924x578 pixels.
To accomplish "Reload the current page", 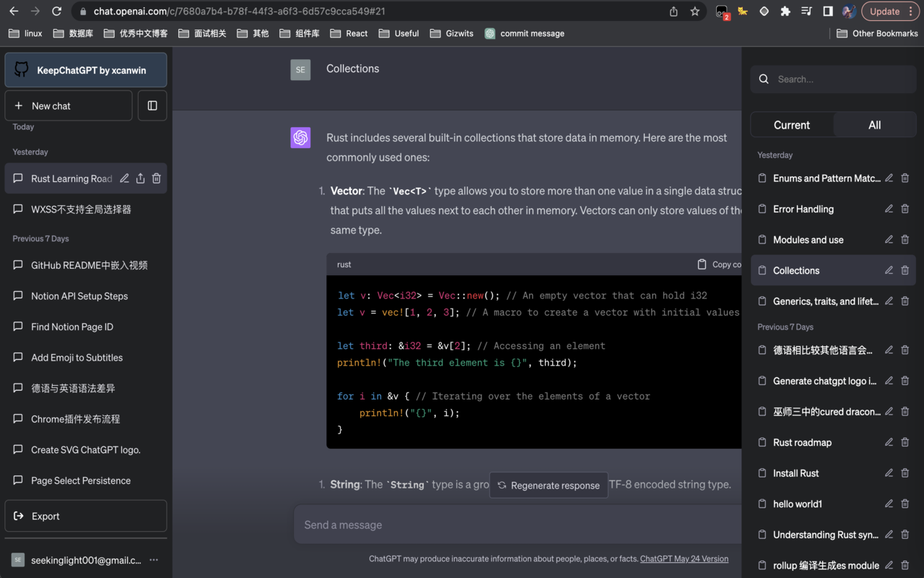I will click(x=56, y=12).
